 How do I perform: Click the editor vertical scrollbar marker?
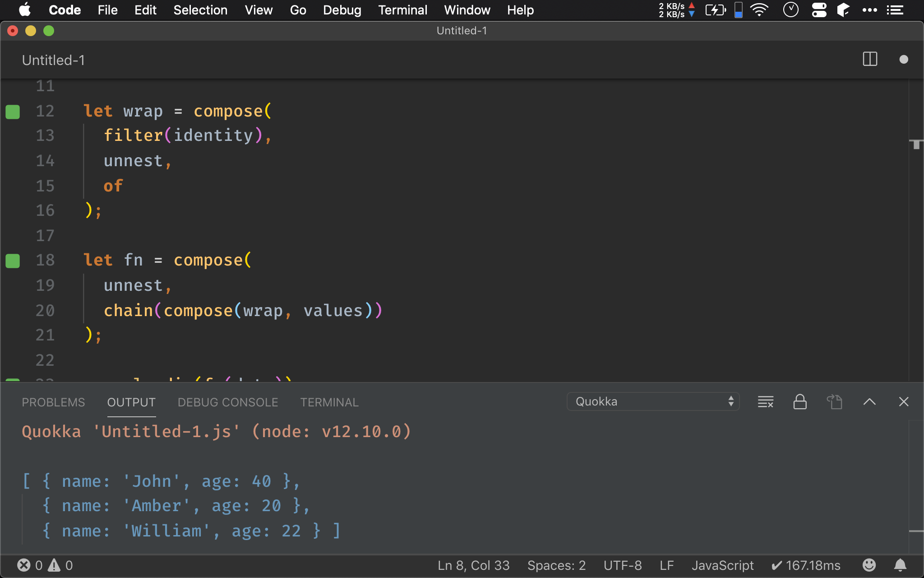(x=916, y=144)
